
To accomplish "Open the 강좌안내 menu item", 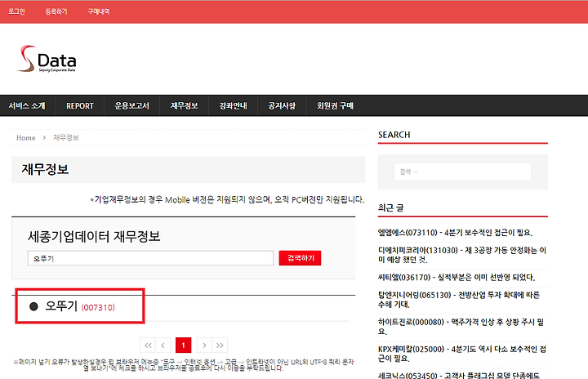I will [234, 106].
